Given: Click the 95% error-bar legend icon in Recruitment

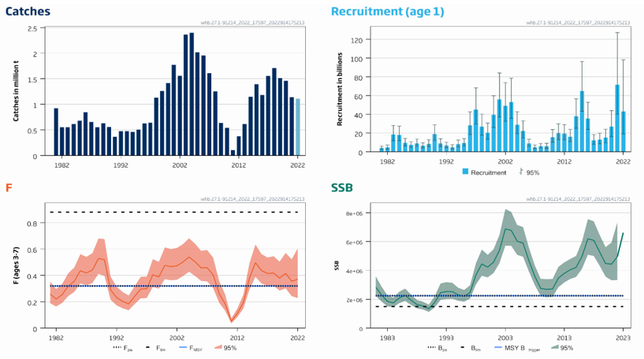Looking at the screenshot, I should point(523,171).
